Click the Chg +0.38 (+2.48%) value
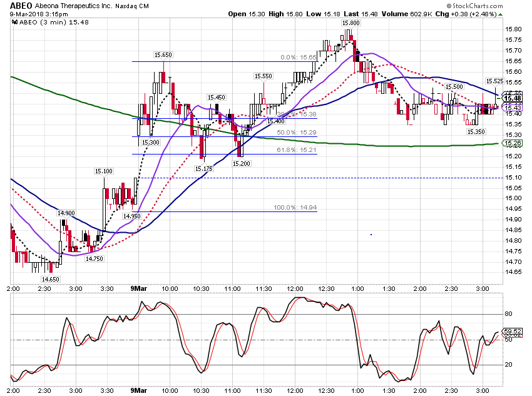532x396 pixels. pos(466,14)
